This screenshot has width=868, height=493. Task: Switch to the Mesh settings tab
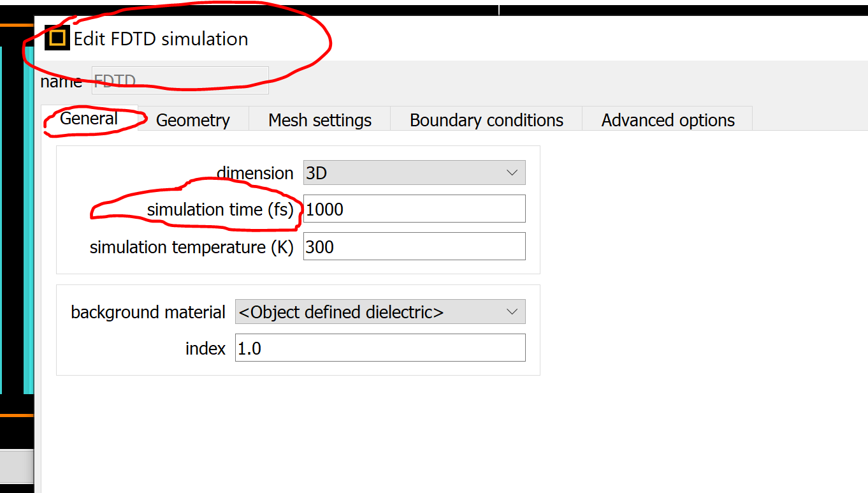(320, 120)
